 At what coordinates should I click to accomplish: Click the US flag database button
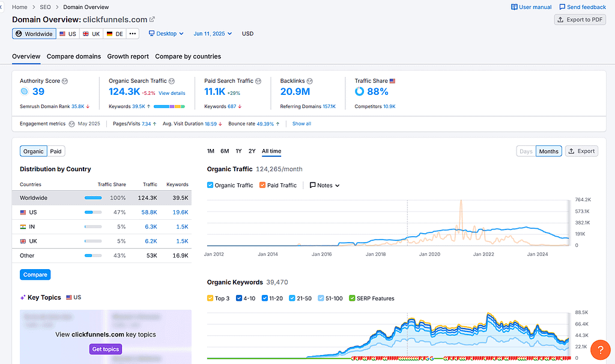coord(68,34)
